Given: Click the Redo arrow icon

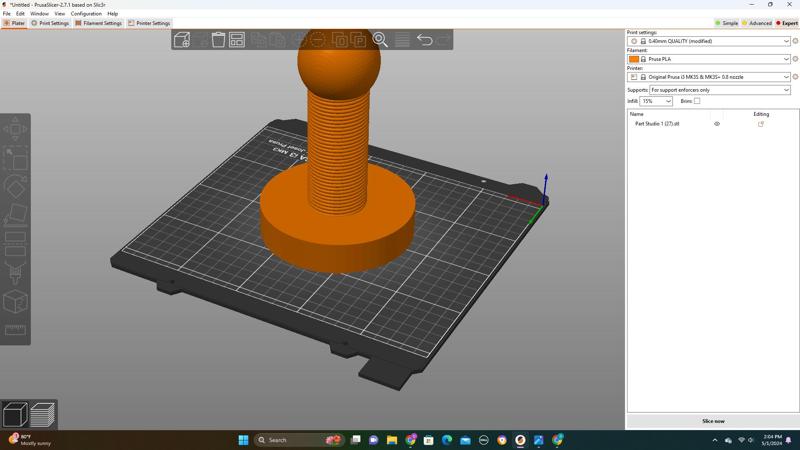Looking at the screenshot, I should 443,40.
